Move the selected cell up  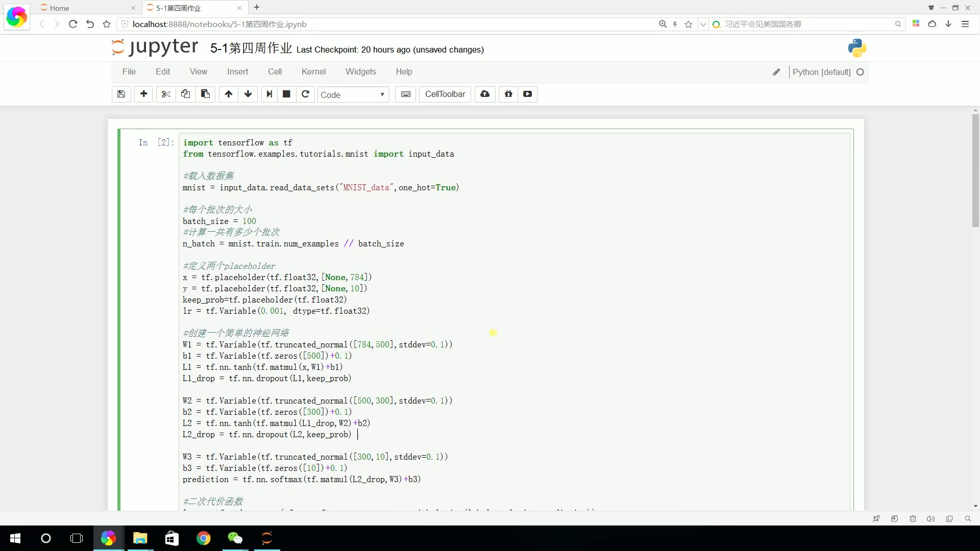(228, 94)
